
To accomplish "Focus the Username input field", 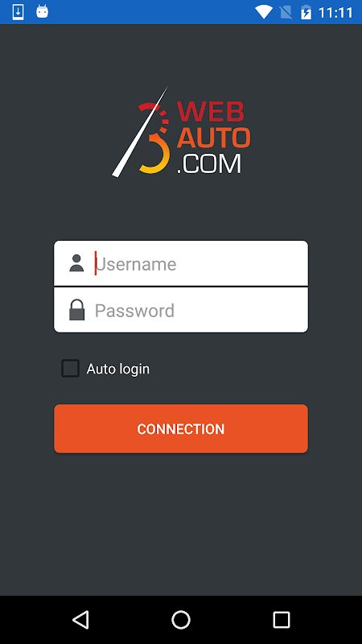I will click(x=181, y=263).
